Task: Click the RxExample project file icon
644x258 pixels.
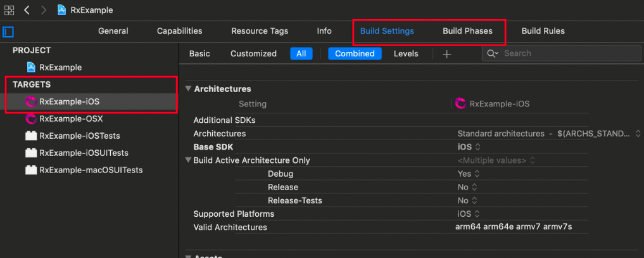Action: tap(31, 67)
